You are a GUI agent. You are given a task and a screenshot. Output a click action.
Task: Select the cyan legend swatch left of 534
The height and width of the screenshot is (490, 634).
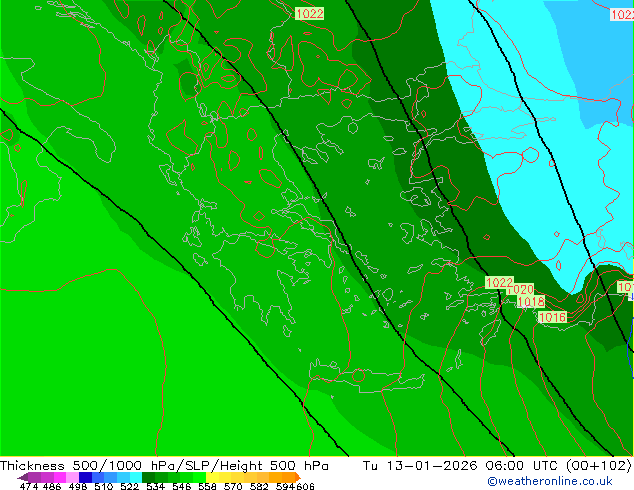click(x=136, y=477)
